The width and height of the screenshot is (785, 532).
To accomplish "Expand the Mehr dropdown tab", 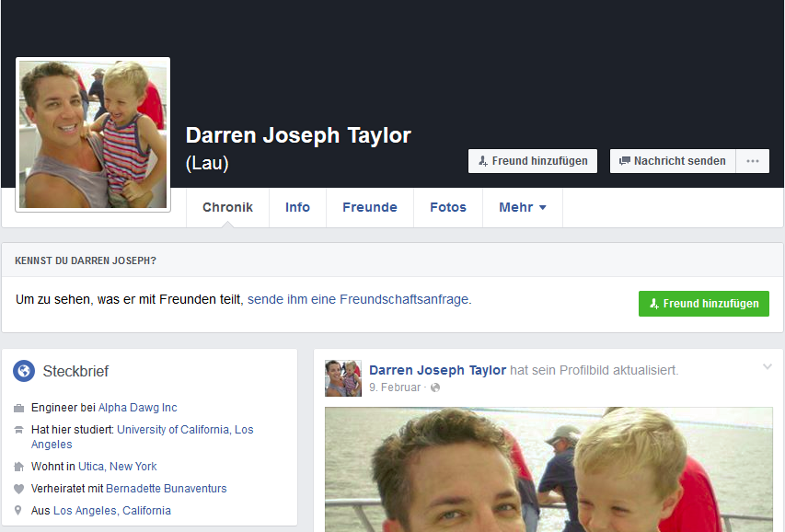I will pos(523,207).
